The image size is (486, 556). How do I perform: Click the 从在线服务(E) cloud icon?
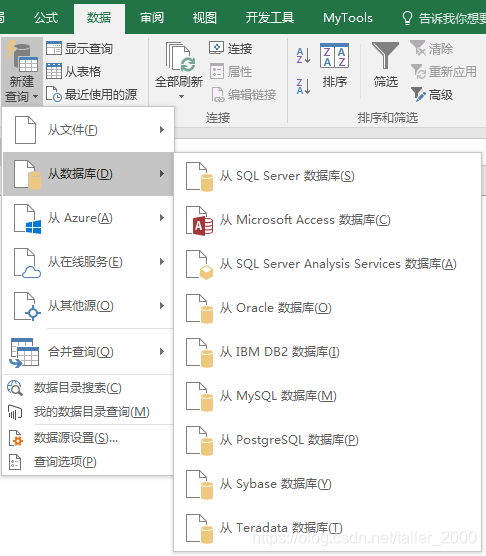point(32,272)
